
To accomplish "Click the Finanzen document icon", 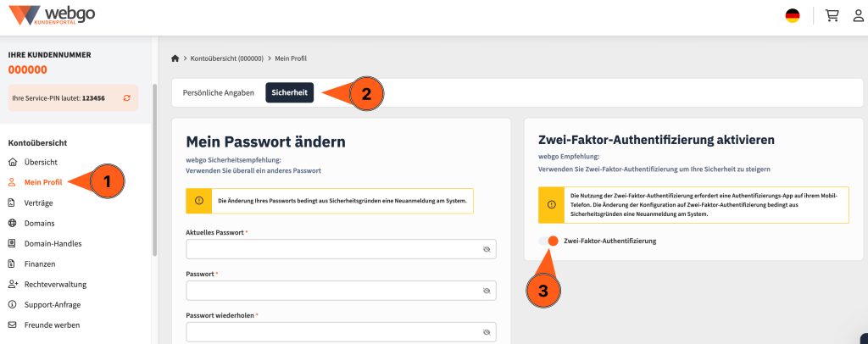I will point(12,264).
